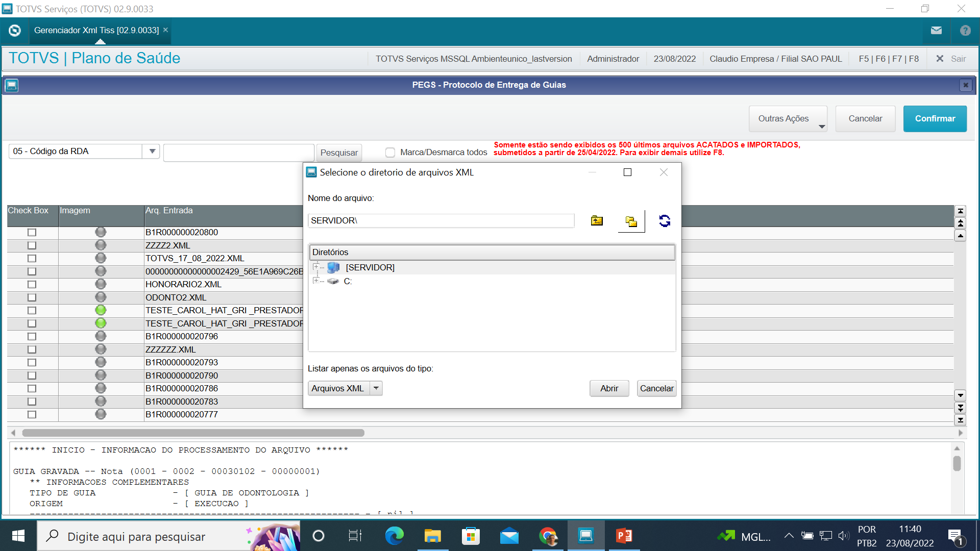The image size is (980, 551).
Task: Click the new folder icon in dialog
Action: tap(631, 221)
